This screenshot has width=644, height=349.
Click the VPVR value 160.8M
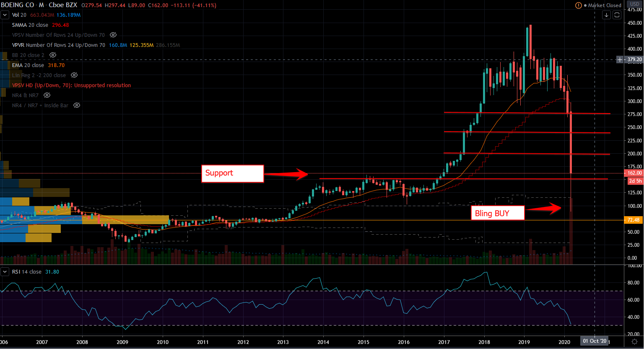[x=118, y=45]
